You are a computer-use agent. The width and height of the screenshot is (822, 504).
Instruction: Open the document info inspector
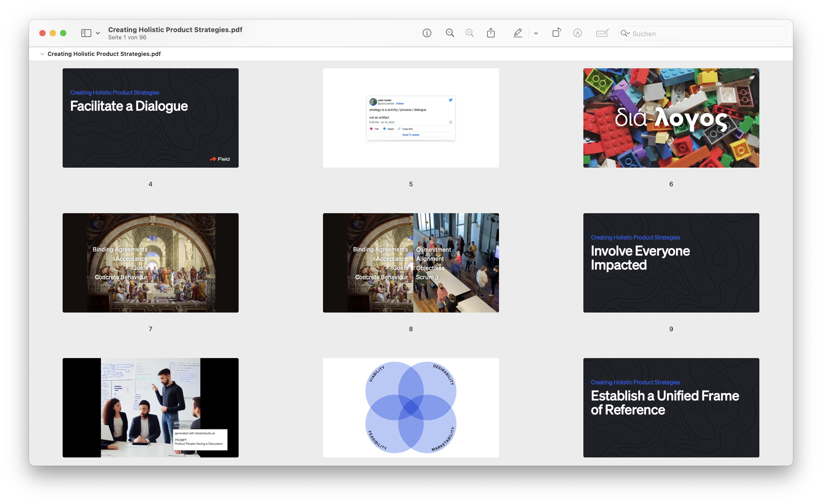427,33
